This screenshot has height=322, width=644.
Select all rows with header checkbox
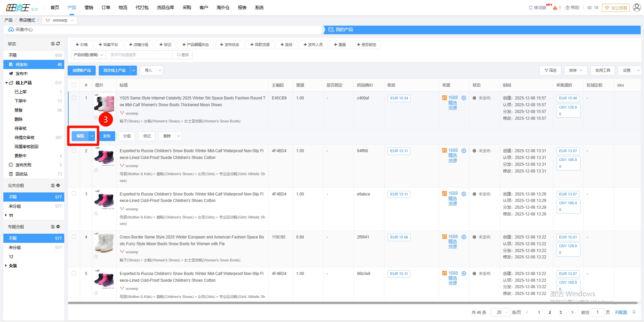coord(74,85)
